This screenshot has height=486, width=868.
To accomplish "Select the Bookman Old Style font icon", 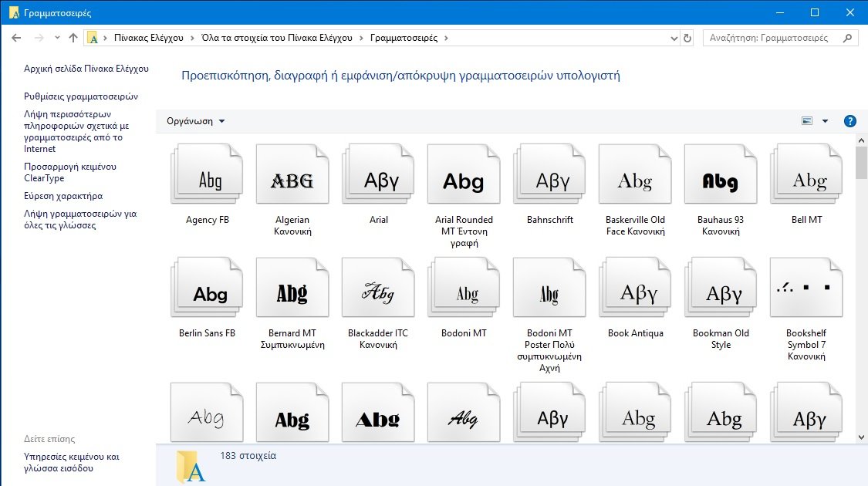I will point(721,287).
